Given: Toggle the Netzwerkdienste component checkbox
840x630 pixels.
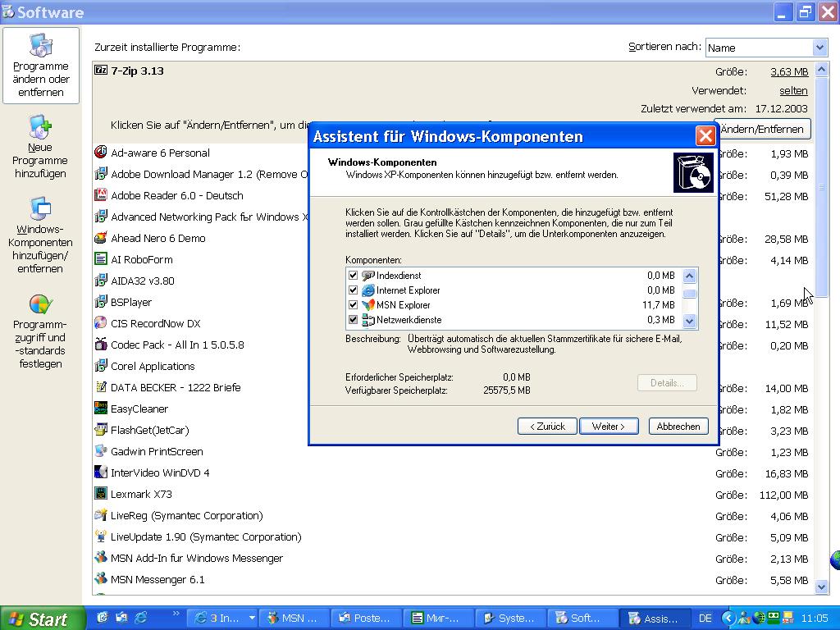Looking at the screenshot, I should (353, 320).
